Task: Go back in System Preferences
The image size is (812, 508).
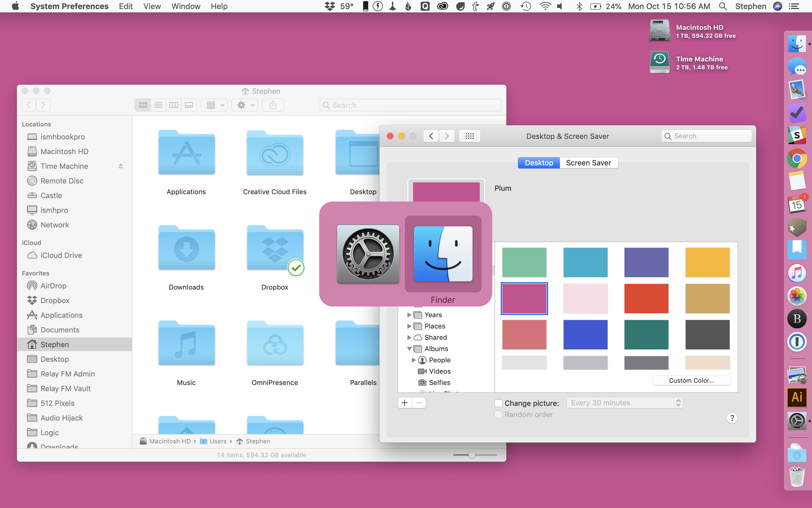Action: 431,136
